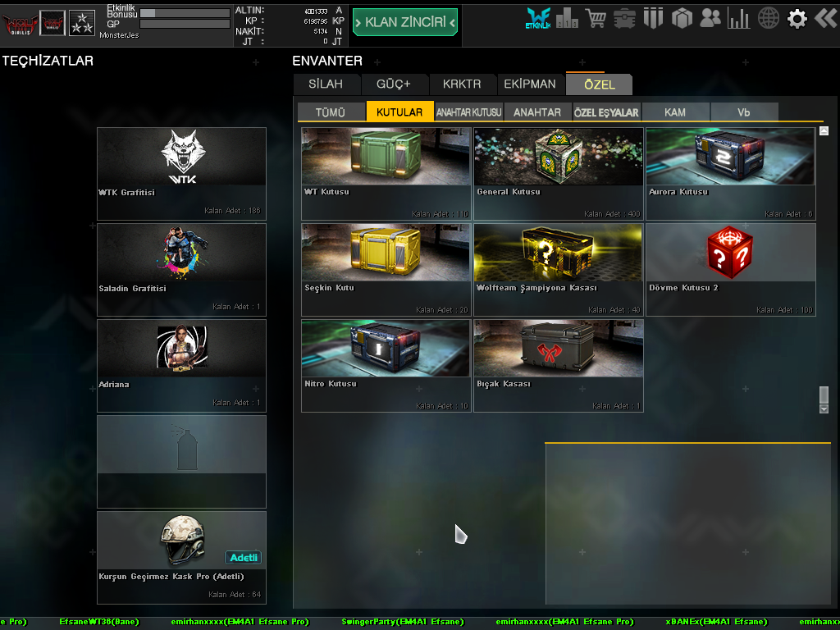This screenshot has width=840, height=630.
Task: Click the three-star rank badge
Action: [82, 24]
